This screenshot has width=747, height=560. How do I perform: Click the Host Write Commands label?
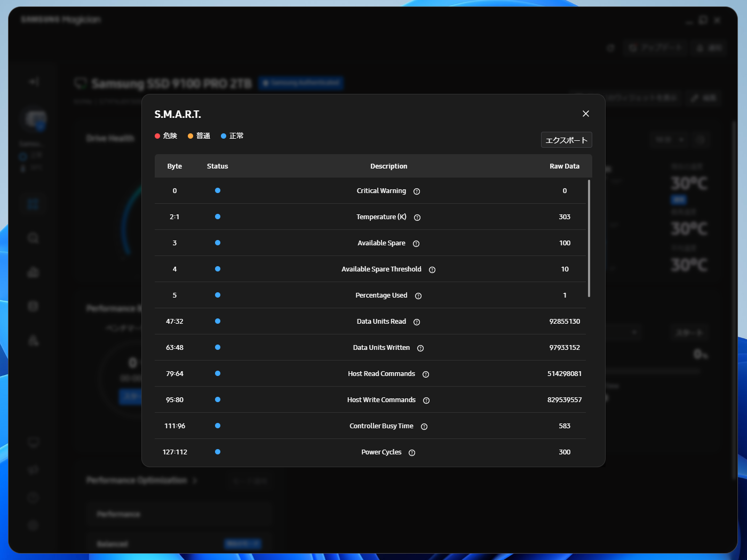click(382, 400)
